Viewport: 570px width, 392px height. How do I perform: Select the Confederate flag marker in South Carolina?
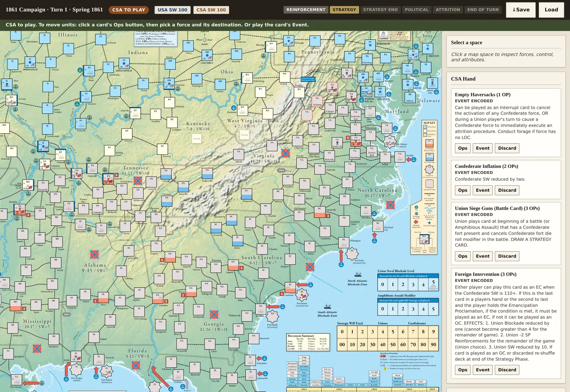(310, 267)
